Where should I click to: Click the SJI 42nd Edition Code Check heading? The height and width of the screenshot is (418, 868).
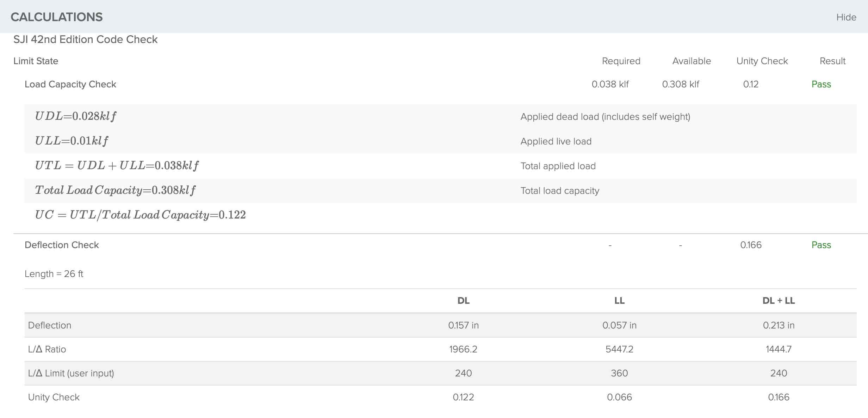85,39
